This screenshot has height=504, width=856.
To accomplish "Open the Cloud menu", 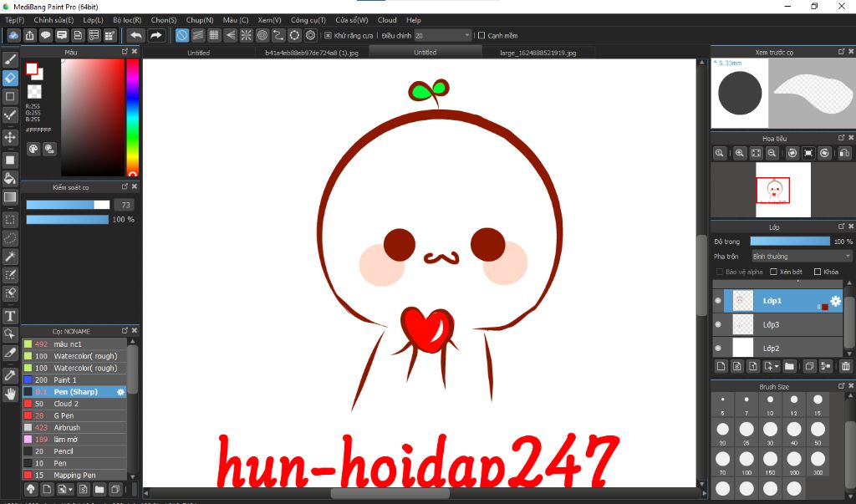I will [x=387, y=20].
